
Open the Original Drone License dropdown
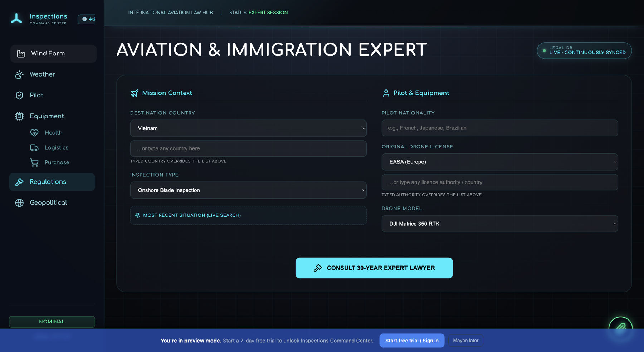500,162
